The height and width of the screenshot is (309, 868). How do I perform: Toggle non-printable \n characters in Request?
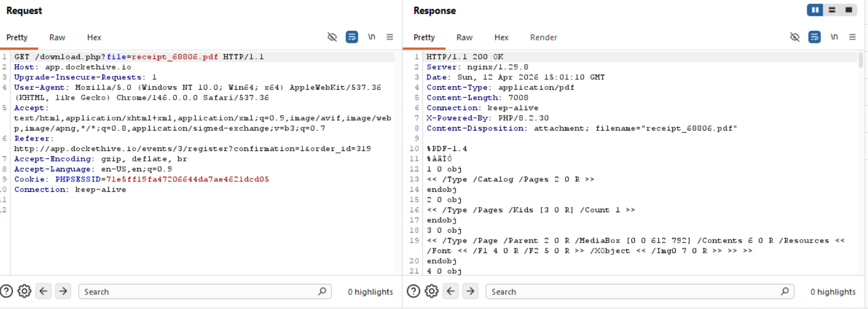[x=371, y=37]
